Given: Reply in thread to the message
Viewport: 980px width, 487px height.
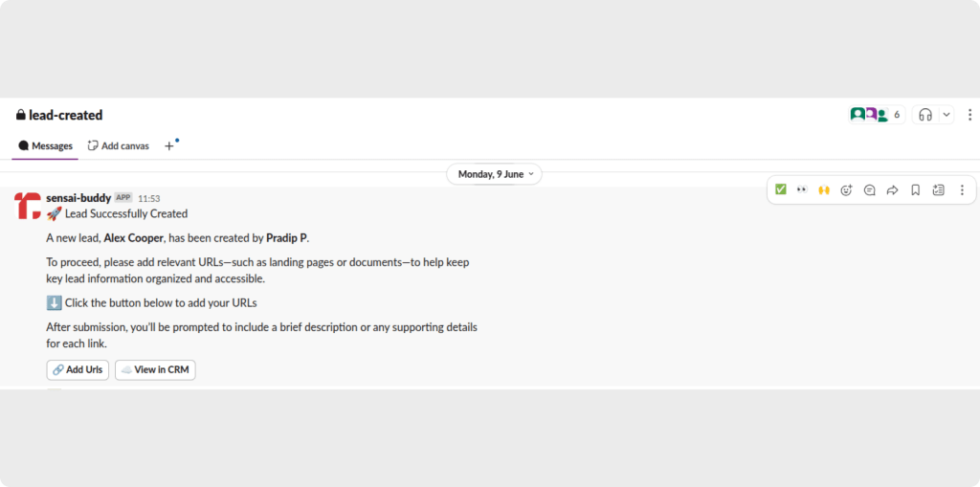Looking at the screenshot, I should (869, 189).
